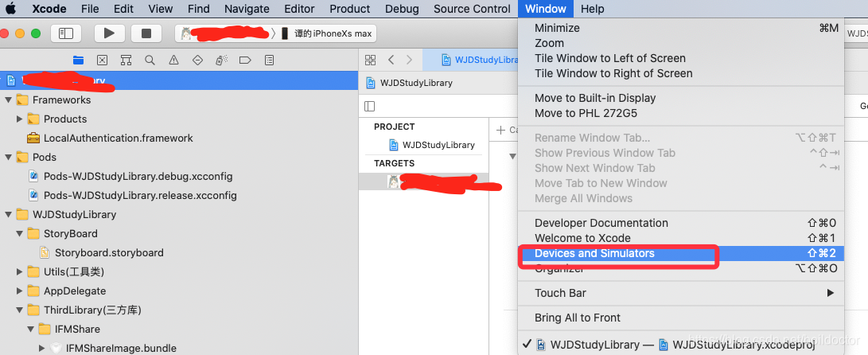Open the Find navigator magnifier icon
868x355 pixels.
[x=150, y=60]
